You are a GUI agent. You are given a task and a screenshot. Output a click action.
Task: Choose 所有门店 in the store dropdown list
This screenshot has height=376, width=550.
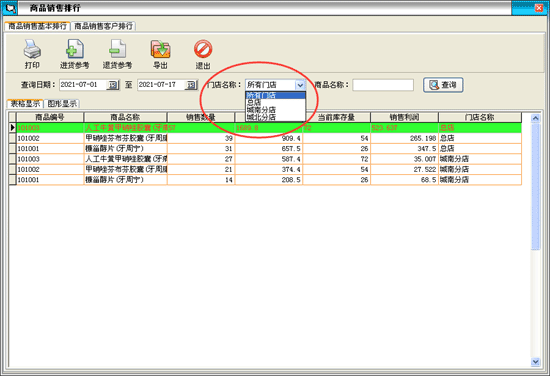(x=275, y=95)
